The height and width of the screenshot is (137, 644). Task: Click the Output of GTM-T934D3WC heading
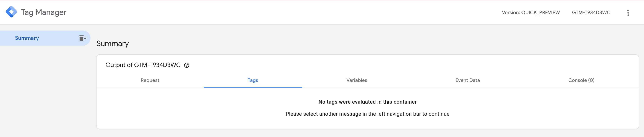tap(143, 65)
